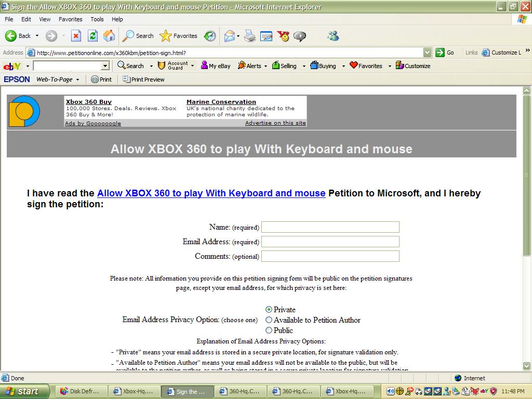
Task: Click EPSON Print Preview button
Action: pos(143,79)
